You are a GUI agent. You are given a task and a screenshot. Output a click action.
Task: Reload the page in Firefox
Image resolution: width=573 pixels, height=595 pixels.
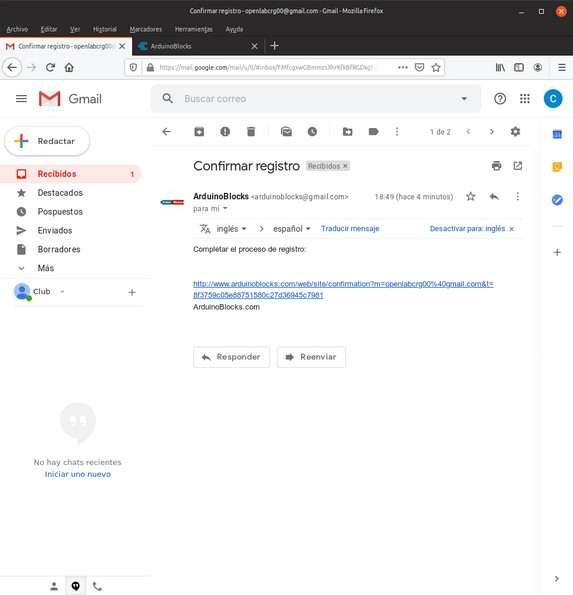click(50, 68)
